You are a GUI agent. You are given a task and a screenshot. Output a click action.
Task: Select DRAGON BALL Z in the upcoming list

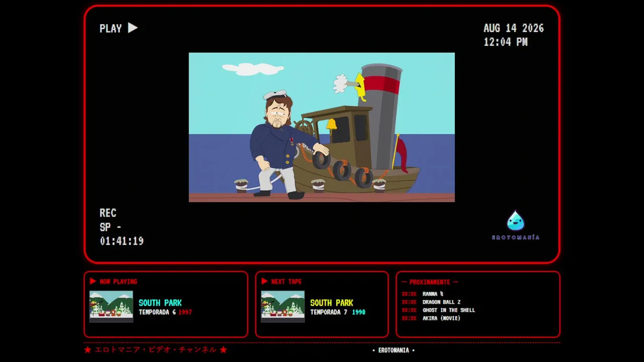click(x=441, y=302)
